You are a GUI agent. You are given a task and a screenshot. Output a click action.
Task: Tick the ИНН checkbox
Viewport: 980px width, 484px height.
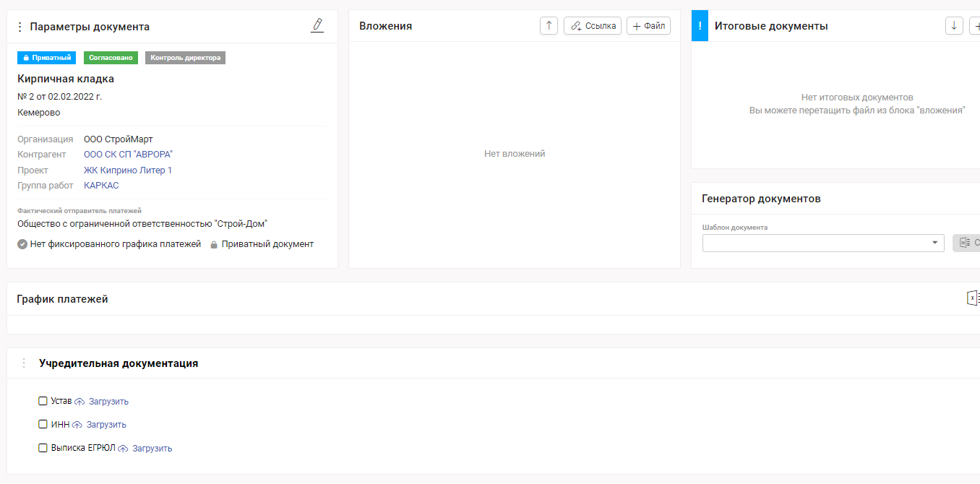click(x=43, y=424)
